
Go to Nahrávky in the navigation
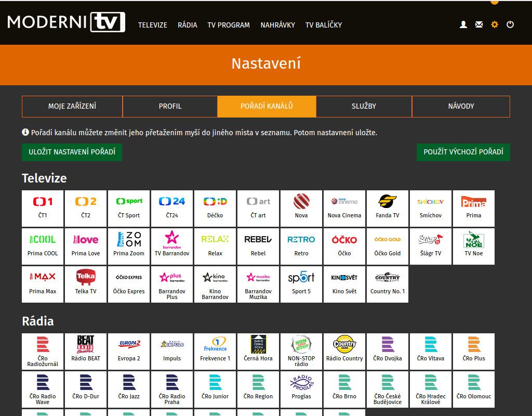coord(277,25)
